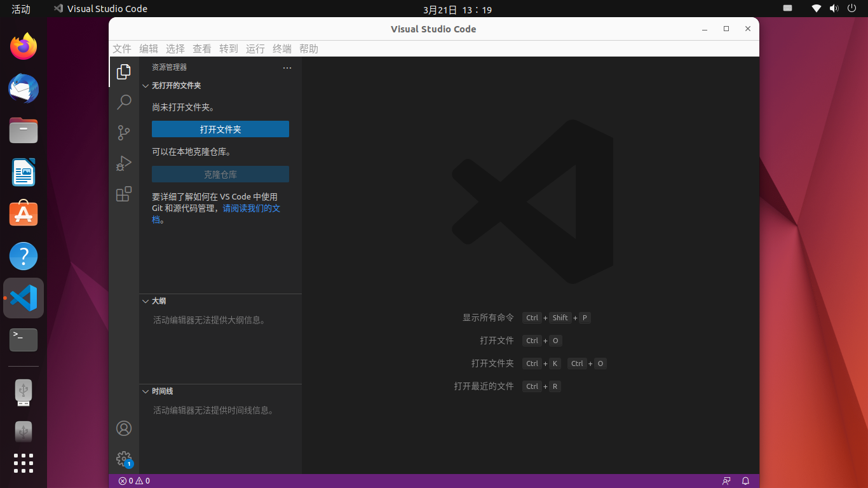The width and height of the screenshot is (868, 488).
Task: Click the feedback icon in the status bar
Action: coord(726,481)
